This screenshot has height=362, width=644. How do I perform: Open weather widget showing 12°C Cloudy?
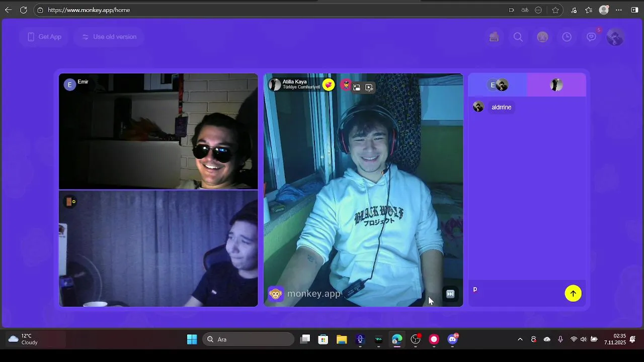[24, 339]
